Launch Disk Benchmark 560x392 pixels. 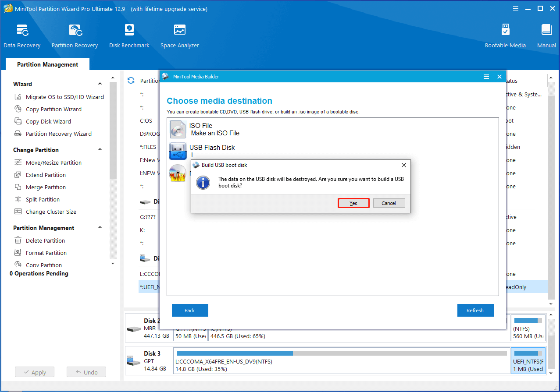tap(129, 36)
